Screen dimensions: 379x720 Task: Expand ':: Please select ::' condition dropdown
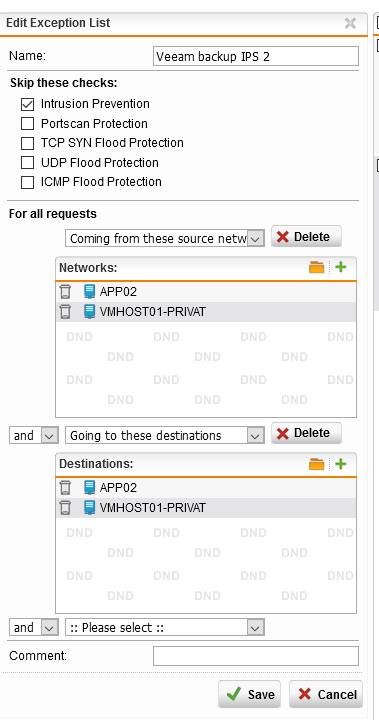pos(165,628)
